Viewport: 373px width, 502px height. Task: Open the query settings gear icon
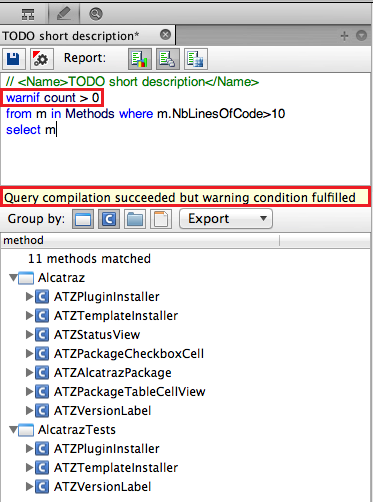(x=41, y=59)
